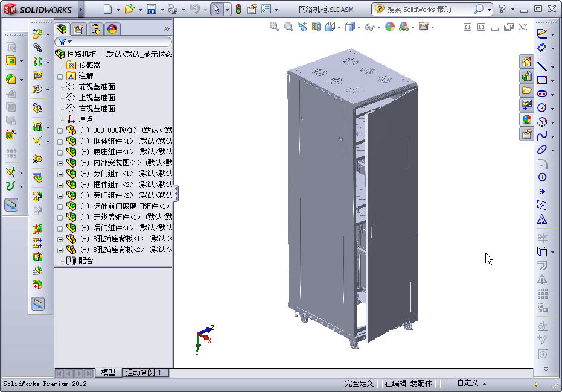Open the Design Library home task pane icon
This screenshot has height=392, width=562.
point(526,62)
